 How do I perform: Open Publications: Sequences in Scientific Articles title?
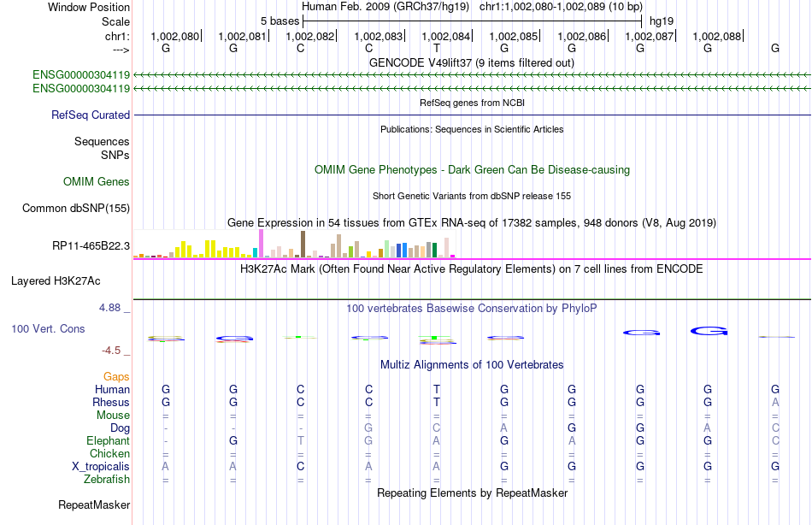pyautogui.click(x=472, y=129)
